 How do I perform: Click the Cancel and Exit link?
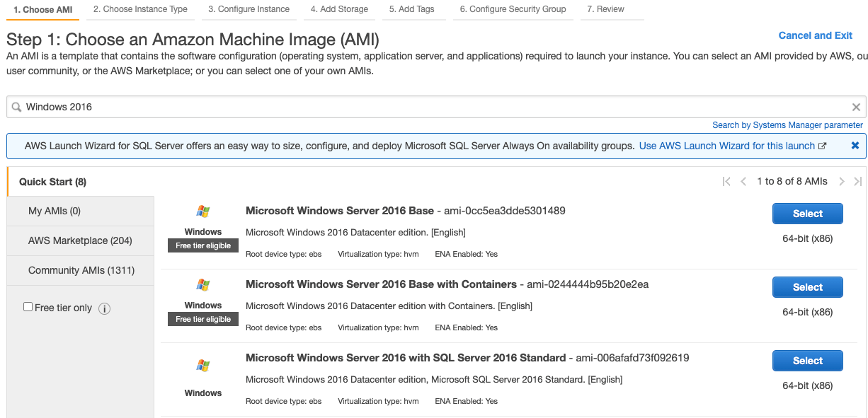click(x=815, y=35)
